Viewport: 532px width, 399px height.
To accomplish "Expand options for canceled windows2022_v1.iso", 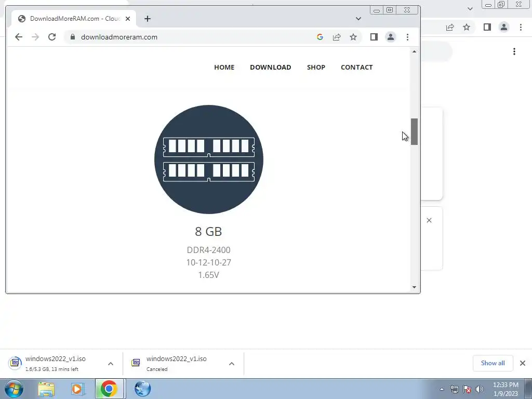I will point(232,364).
